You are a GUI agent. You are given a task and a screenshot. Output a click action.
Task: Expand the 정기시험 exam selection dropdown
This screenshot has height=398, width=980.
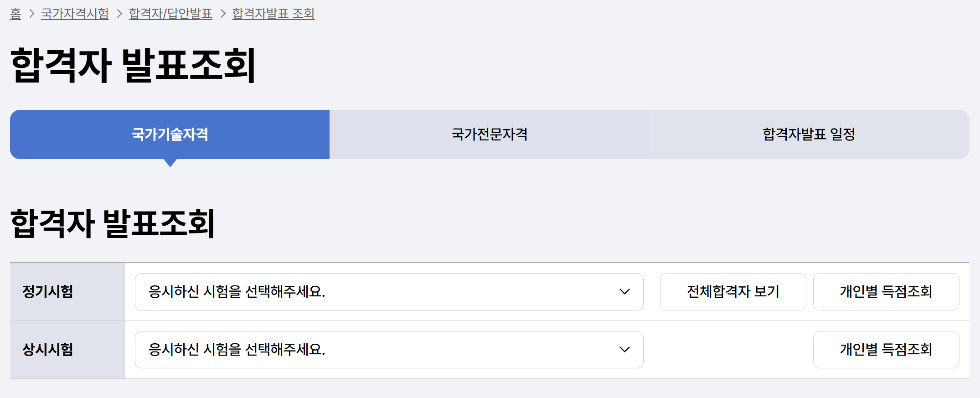pyautogui.click(x=389, y=292)
